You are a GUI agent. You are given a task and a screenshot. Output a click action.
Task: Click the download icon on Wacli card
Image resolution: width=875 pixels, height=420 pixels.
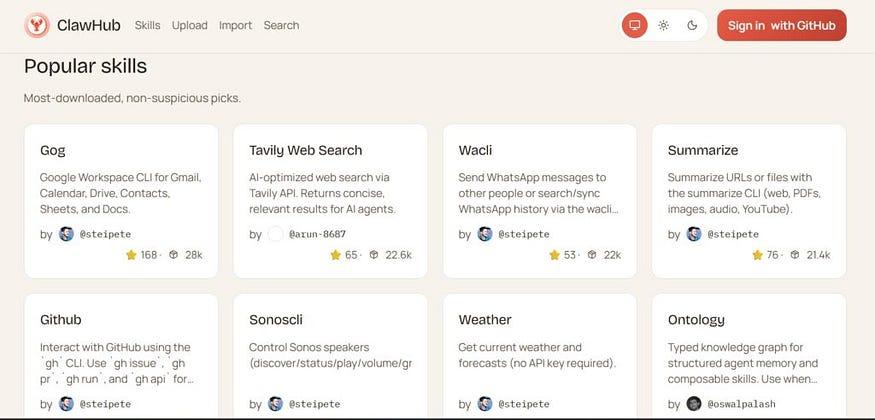click(x=592, y=255)
